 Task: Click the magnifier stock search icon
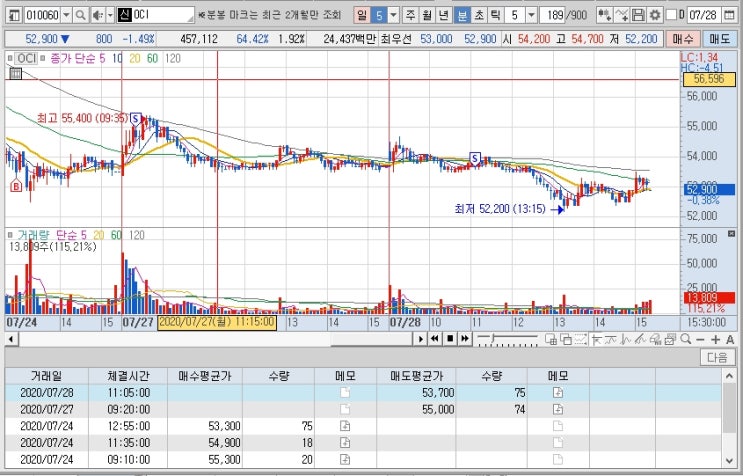81,15
